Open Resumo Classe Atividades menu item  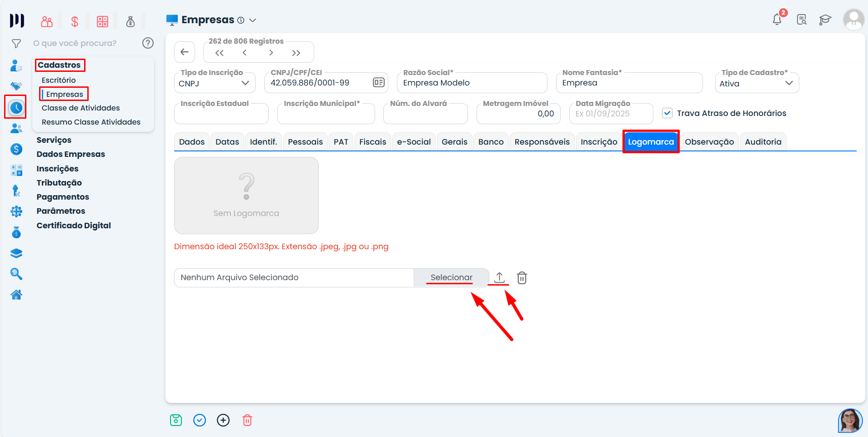(91, 122)
